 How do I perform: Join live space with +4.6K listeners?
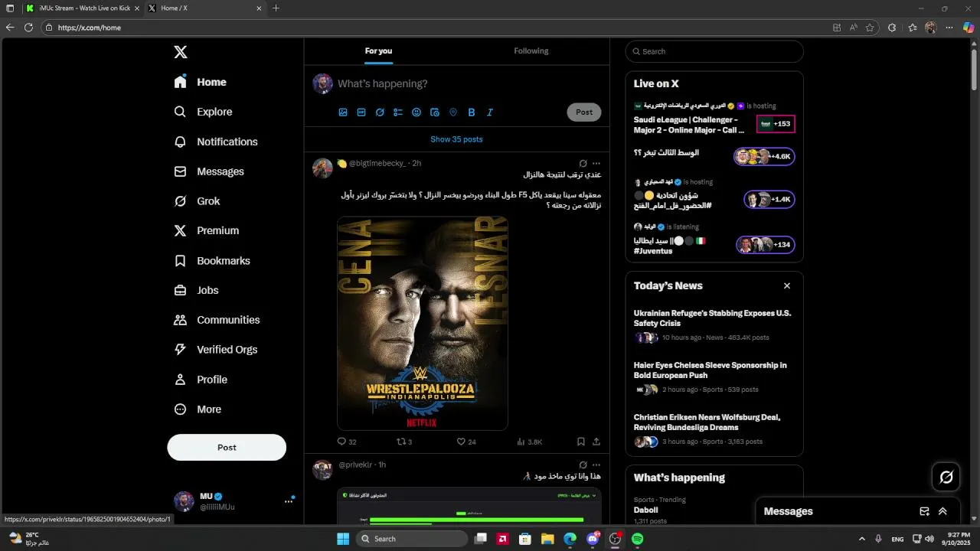[x=764, y=156]
